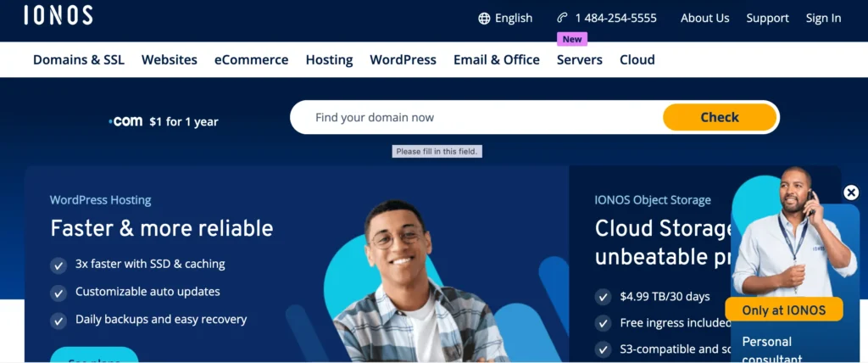The width and height of the screenshot is (868, 363).
Task: Click checkmark beside 3x faster with SSD
Action: click(58, 265)
